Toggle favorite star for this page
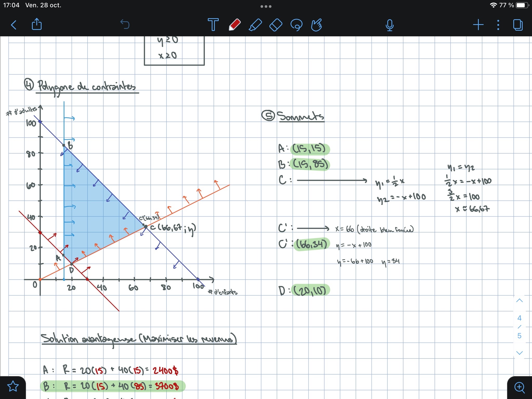The height and width of the screenshot is (399, 532). tap(13, 387)
